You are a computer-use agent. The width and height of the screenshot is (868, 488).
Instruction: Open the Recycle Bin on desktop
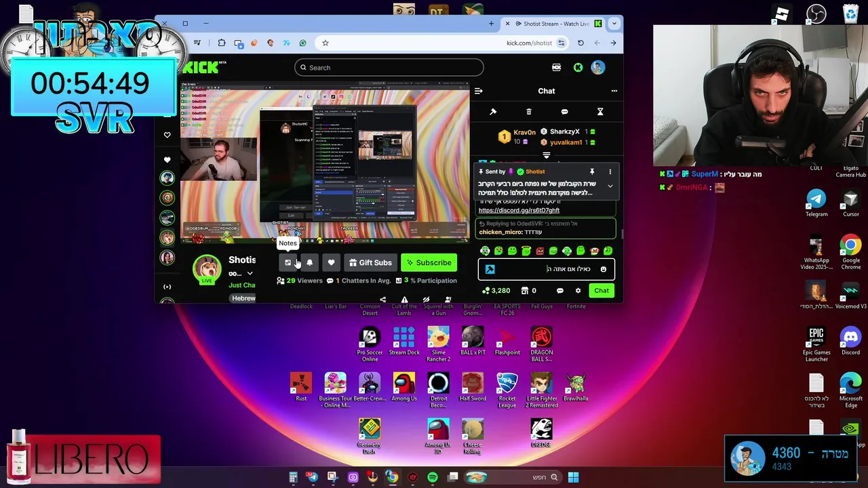(850, 14)
